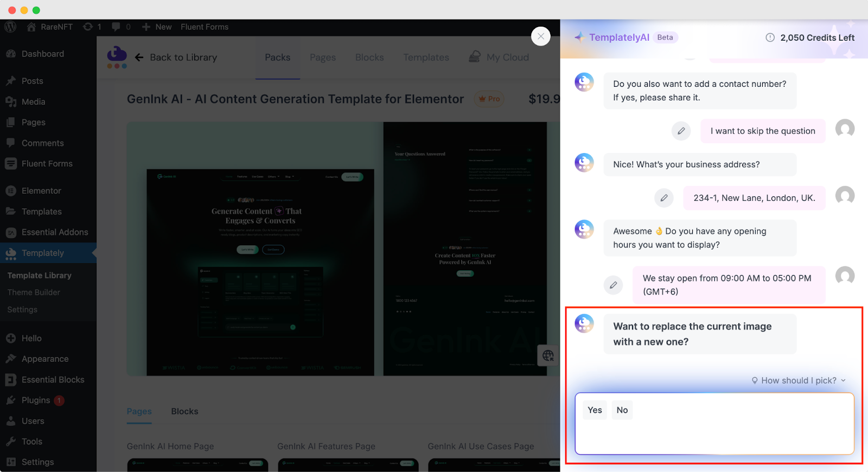The image size is (868, 472).
Task: Open Theme Builder in Templately submenu
Action: [x=34, y=292]
